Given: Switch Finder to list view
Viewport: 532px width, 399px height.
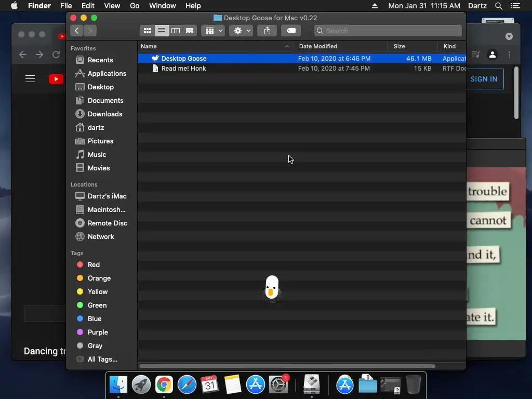Looking at the screenshot, I should [162, 31].
